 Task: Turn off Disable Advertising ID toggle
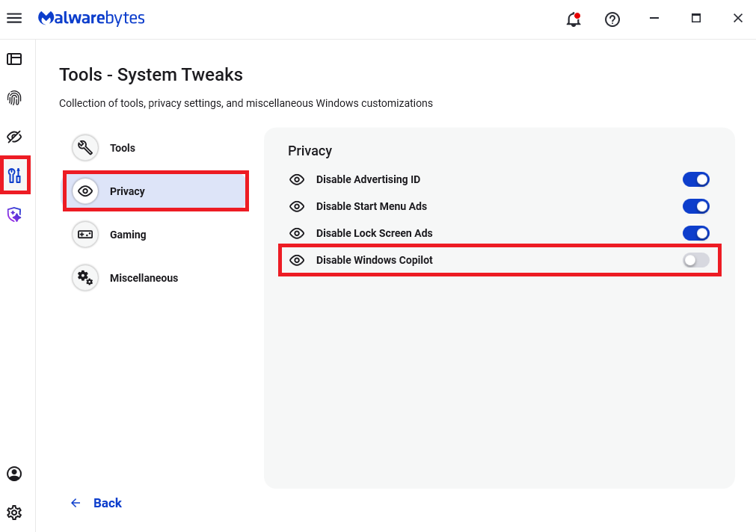(695, 179)
